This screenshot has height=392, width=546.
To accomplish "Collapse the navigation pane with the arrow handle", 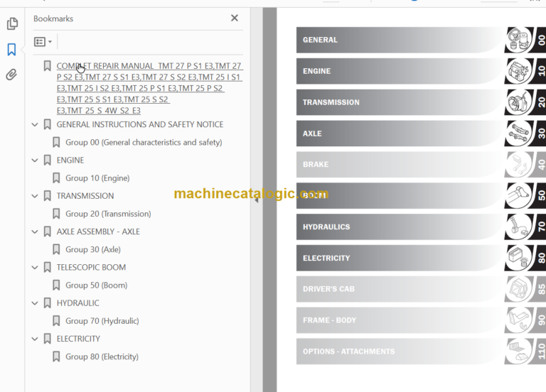I will click(x=256, y=200).
